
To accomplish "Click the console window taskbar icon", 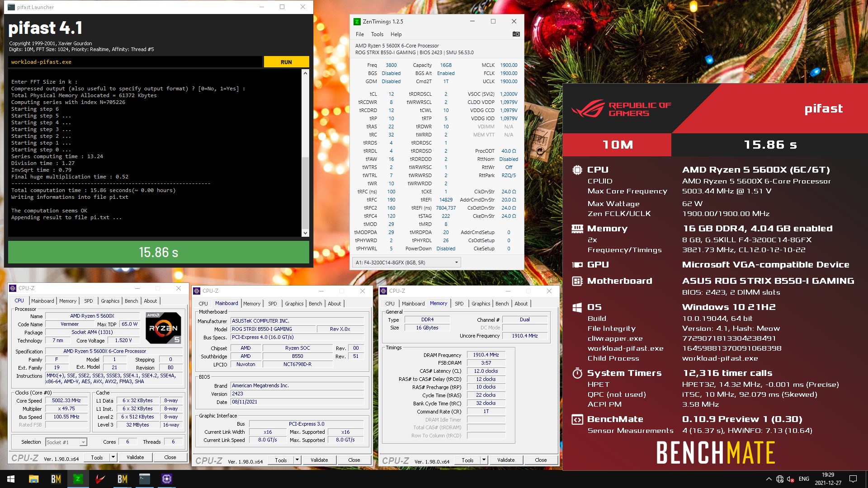I will (144, 479).
